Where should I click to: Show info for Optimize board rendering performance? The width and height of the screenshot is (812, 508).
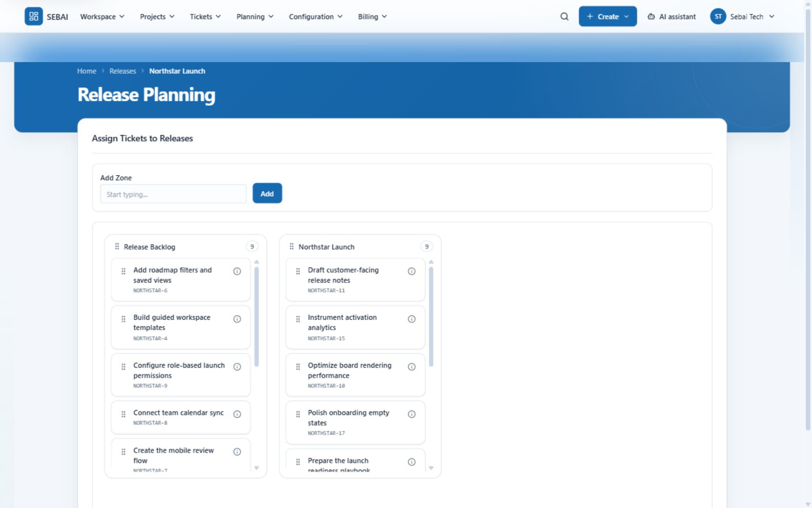point(411,367)
